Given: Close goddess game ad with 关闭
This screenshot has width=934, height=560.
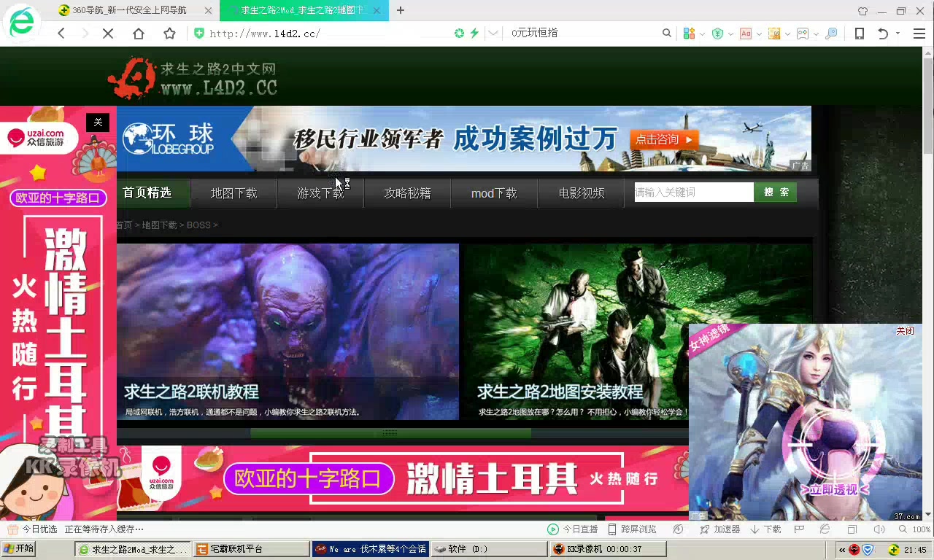Looking at the screenshot, I should (x=905, y=331).
